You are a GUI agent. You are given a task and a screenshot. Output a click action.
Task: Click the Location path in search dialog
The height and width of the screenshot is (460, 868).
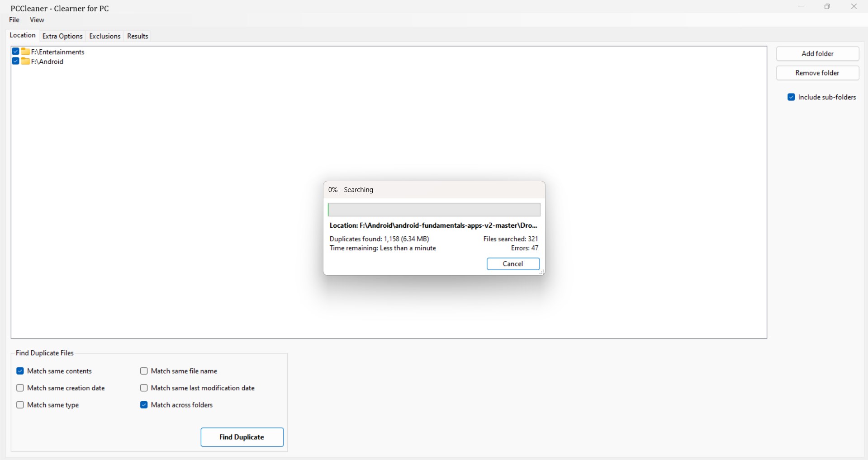[x=433, y=225]
